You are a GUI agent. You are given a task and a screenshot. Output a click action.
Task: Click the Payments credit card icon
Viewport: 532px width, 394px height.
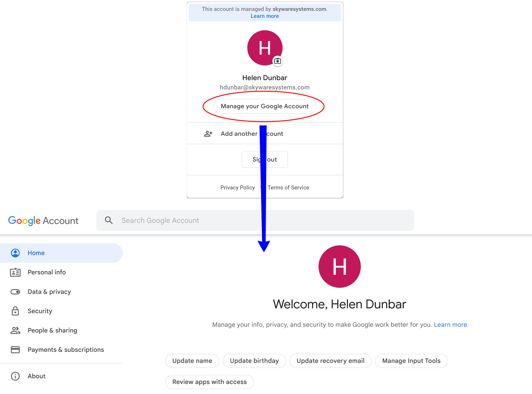[x=15, y=350]
